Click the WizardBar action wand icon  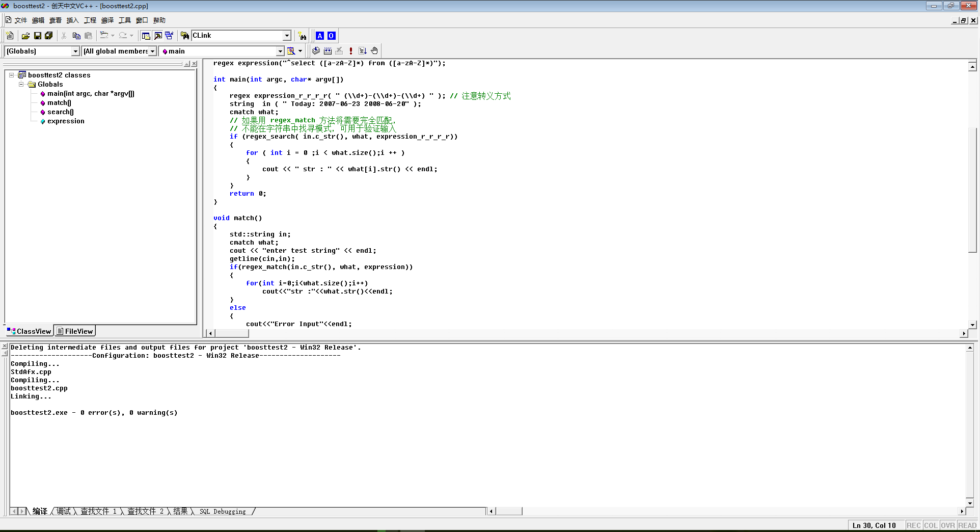coord(291,51)
